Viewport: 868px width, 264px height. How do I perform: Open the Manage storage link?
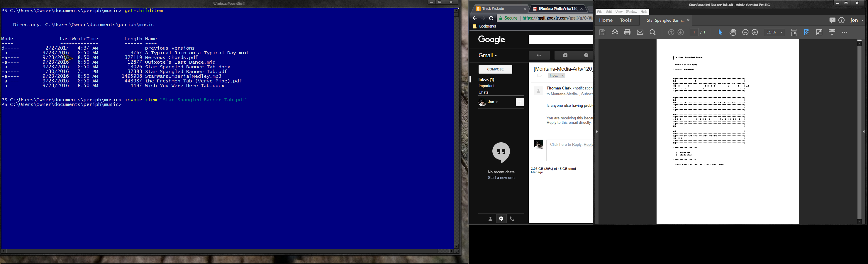(x=537, y=172)
